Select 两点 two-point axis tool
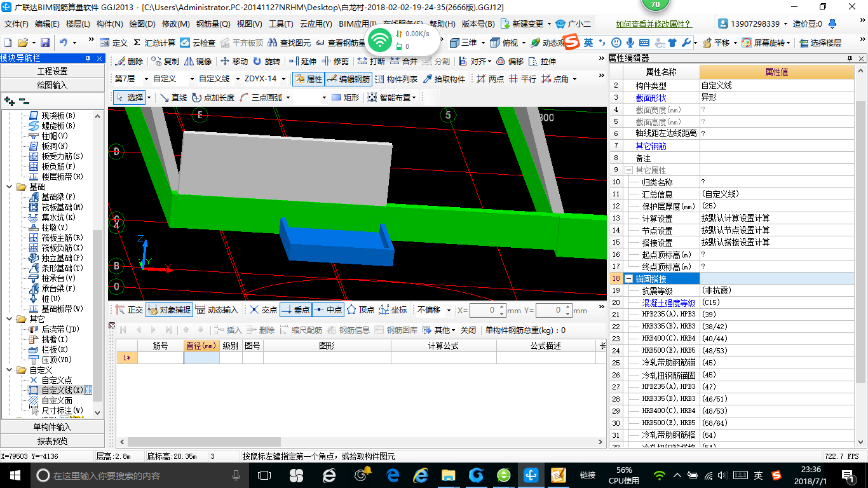This screenshot has height=488, width=868. (490, 79)
